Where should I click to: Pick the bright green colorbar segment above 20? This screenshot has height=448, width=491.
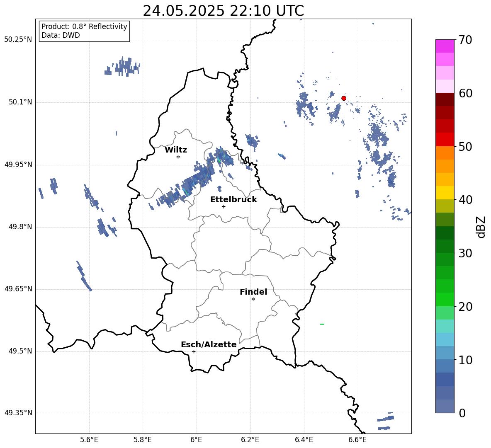(x=445, y=299)
